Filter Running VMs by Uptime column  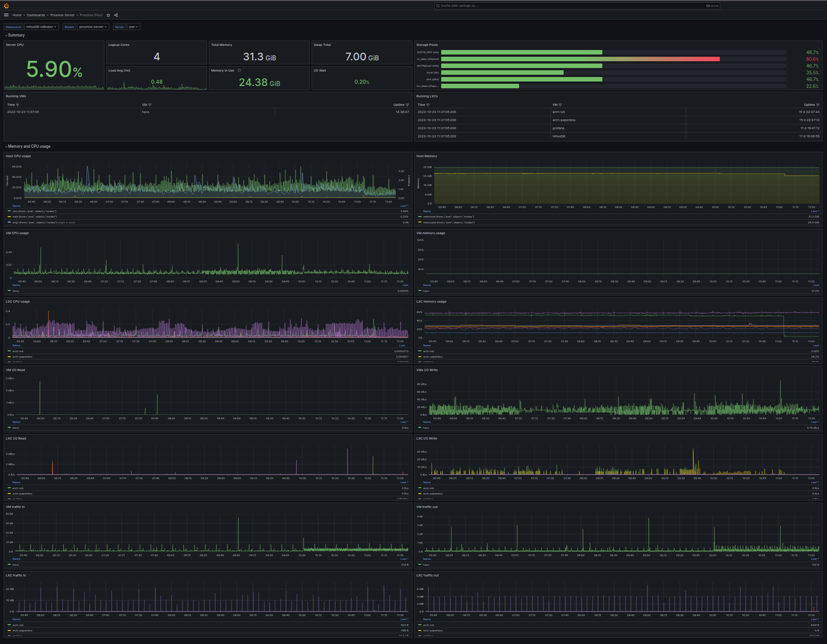[407, 105]
